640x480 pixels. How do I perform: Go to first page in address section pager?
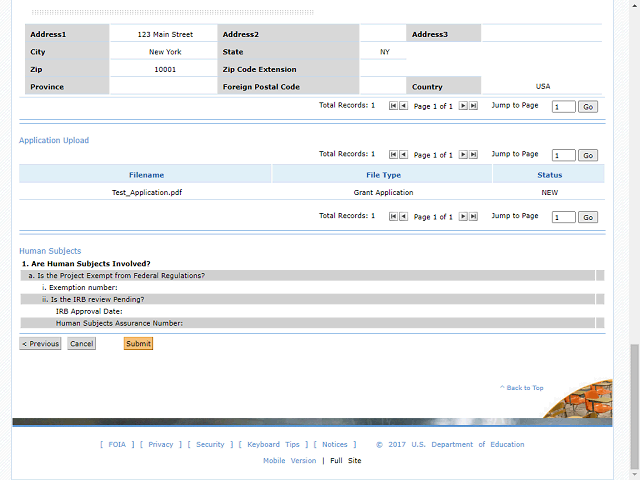point(393,106)
